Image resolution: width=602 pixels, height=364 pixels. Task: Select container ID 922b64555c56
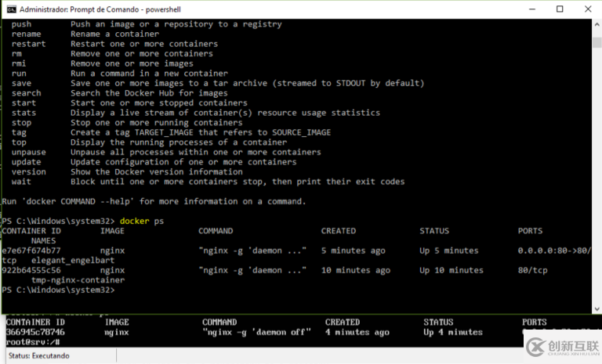(x=31, y=270)
